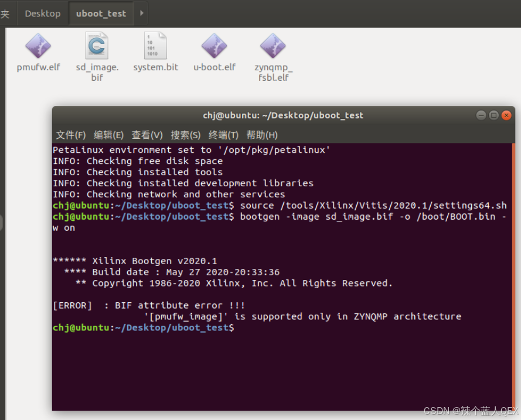Click 'INFO: Checking network and other services' line

pyautogui.click(x=169, y=194)
